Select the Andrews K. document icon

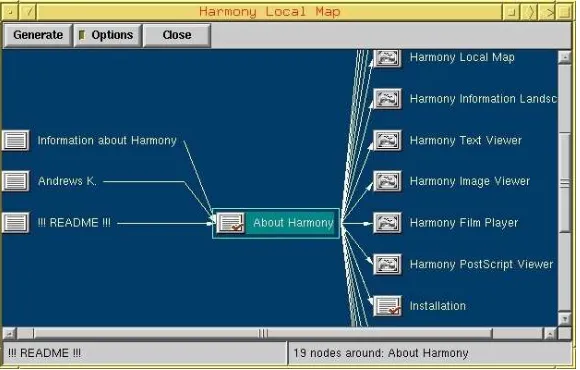click(x=16, y=181)
